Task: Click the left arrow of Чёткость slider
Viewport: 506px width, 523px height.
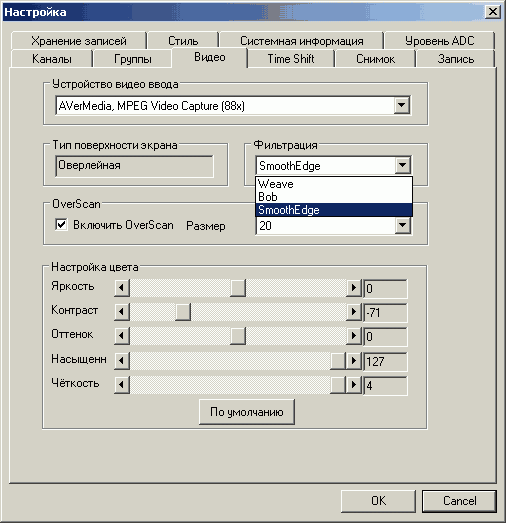Action: click(x=122, y=385)
